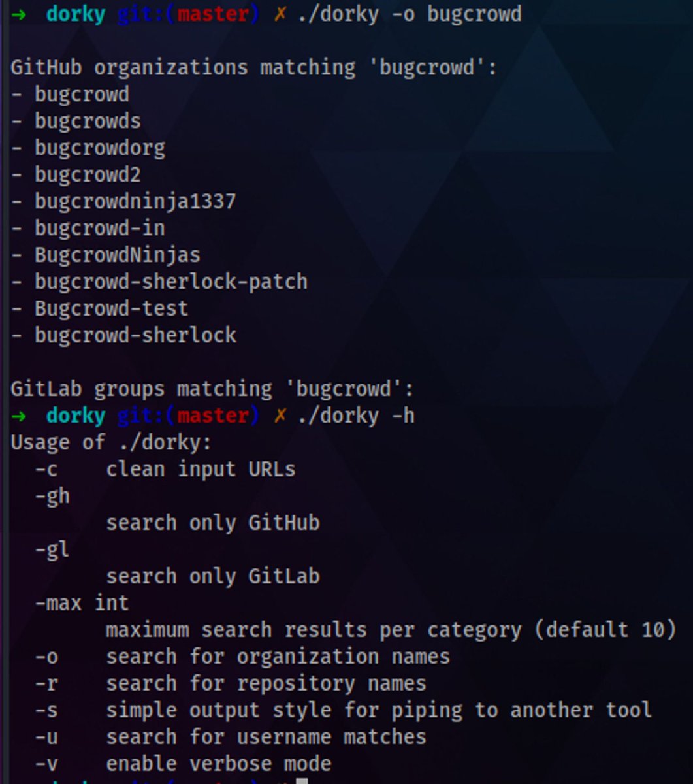The width and height of the screenshot is (693, 784).
Task: Click the result line '- bugcrowds'
Action: pyautogui.click(x=76, y=121)
